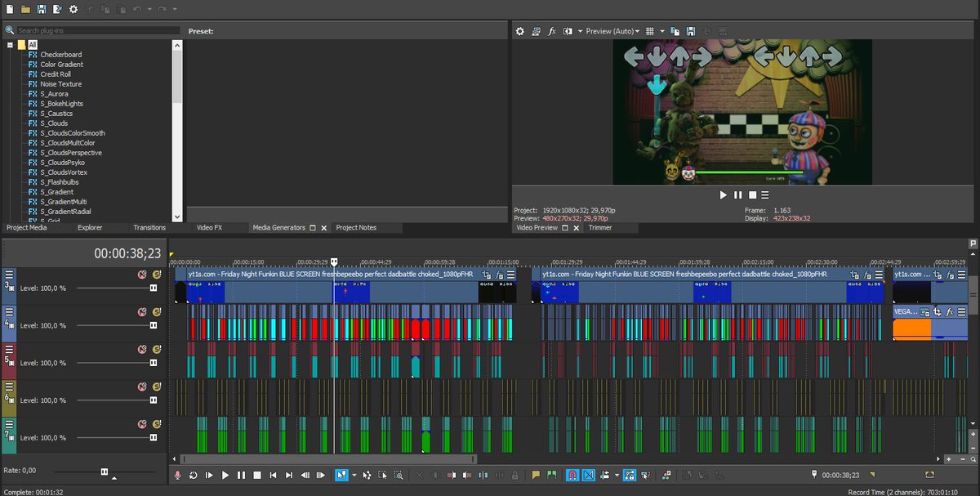Viewport: 980px width, 496px height.
Task: Click the timeline Record microphone button
Action: (x=178, y=475)
